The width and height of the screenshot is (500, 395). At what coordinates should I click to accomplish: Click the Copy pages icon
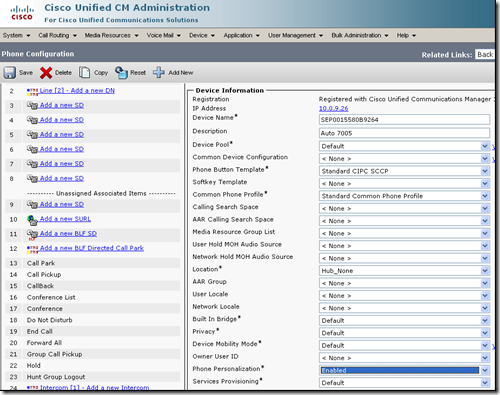pos(85,72)
